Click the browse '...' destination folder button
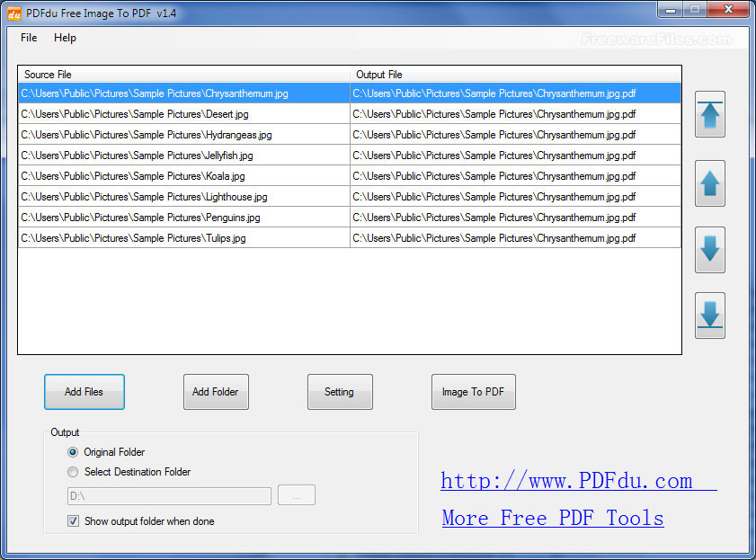 pyautogui.click(x=297, y=495)
